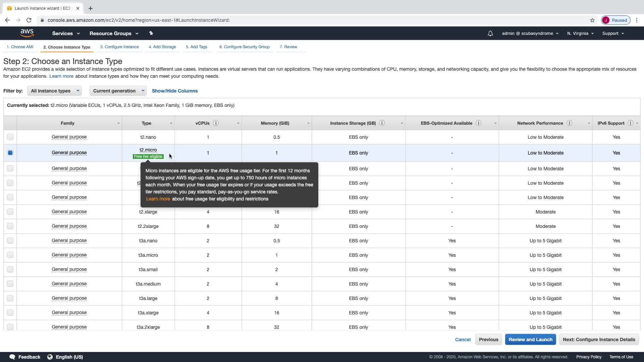The height and width of the screenshot is (362, 644).
Task: Open the All instance types filter dropdown
Action: 54,91
